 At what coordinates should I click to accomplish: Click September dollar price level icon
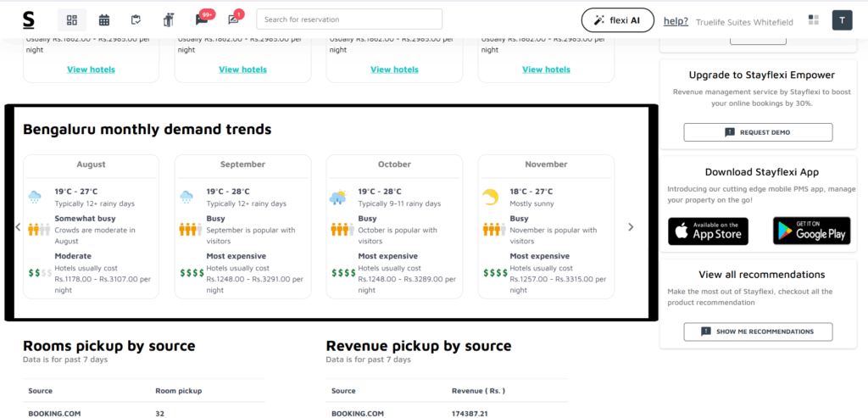coord(192,272)
